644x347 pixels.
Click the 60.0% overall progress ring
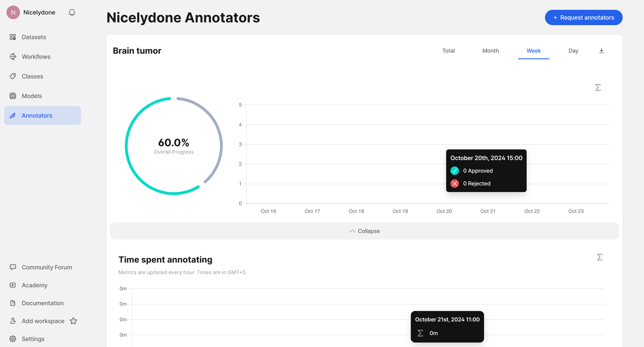174,146
